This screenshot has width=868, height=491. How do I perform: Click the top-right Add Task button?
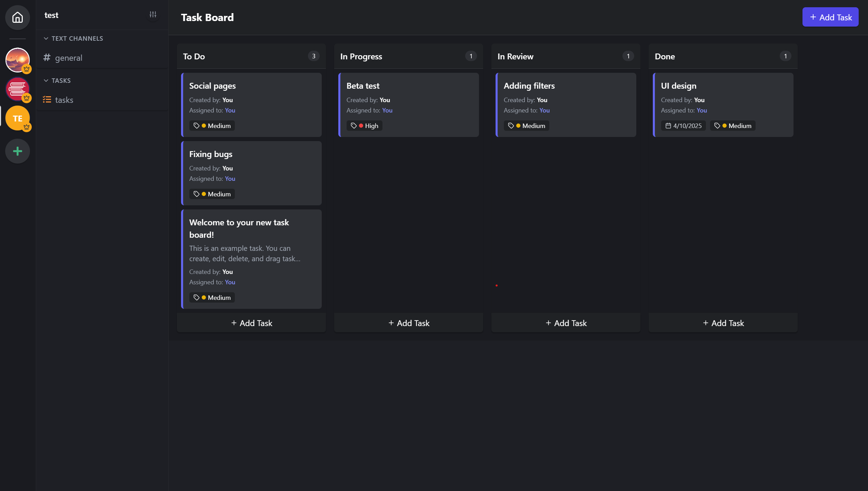coord(830,17)
